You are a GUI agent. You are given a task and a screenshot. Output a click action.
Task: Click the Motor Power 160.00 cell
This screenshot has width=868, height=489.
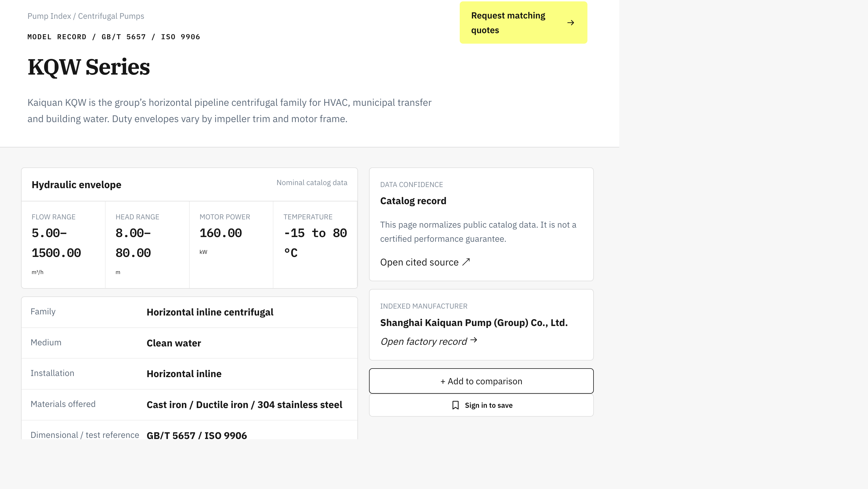(231, 244)
